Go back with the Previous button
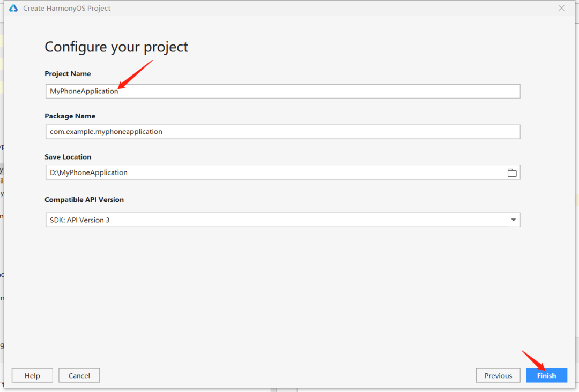The image size is (579, 392). [498, 375]
